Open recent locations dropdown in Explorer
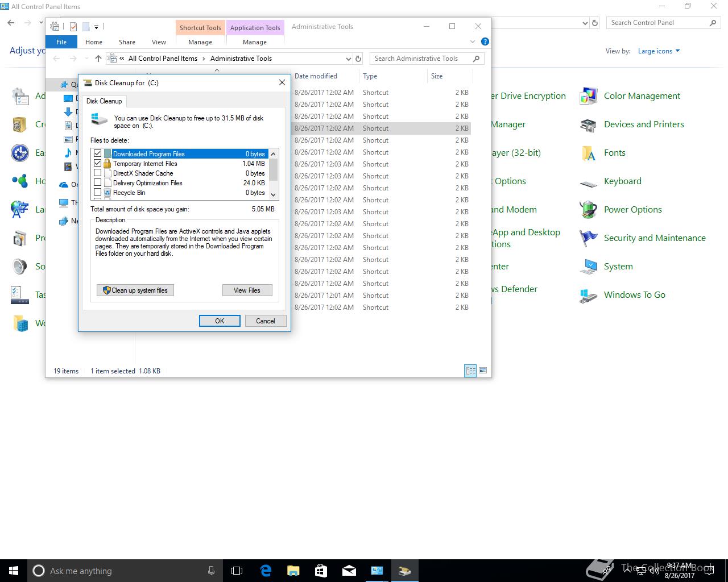 [86, 59]
